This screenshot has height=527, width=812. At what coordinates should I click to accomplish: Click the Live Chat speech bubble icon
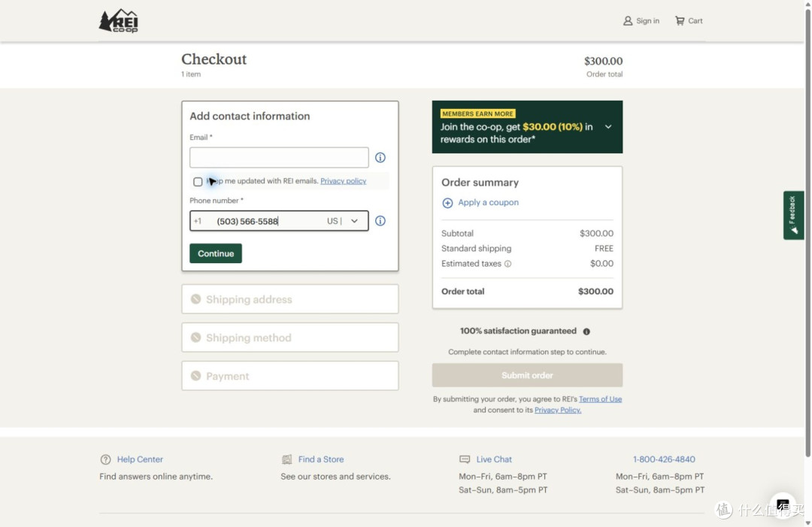click(465, 459)
